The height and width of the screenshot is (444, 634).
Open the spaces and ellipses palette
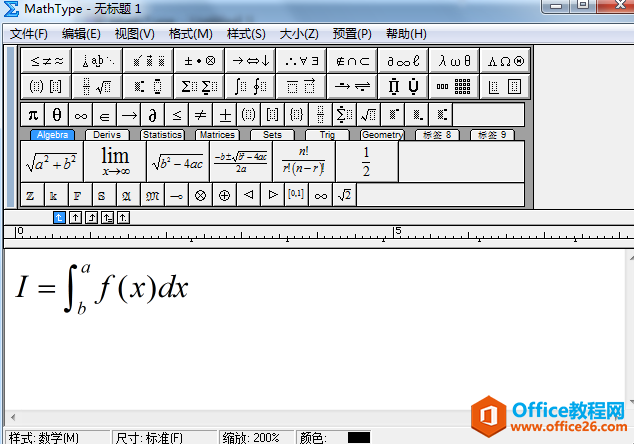97,61
